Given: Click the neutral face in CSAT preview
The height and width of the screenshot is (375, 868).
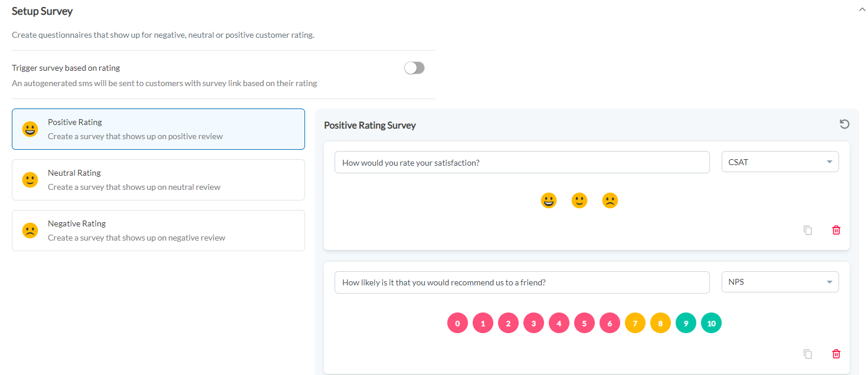Looking at the screenshot, I should pos(579,201).
